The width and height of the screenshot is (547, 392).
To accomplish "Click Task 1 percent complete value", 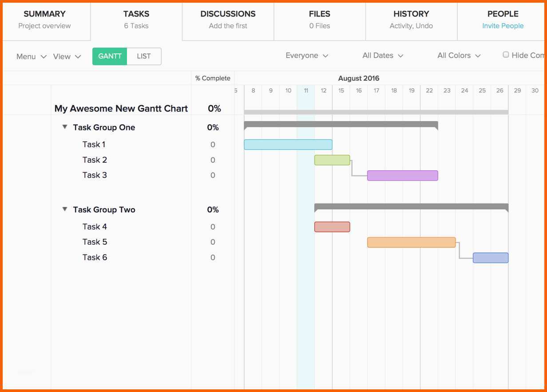I will click(213, 145).
